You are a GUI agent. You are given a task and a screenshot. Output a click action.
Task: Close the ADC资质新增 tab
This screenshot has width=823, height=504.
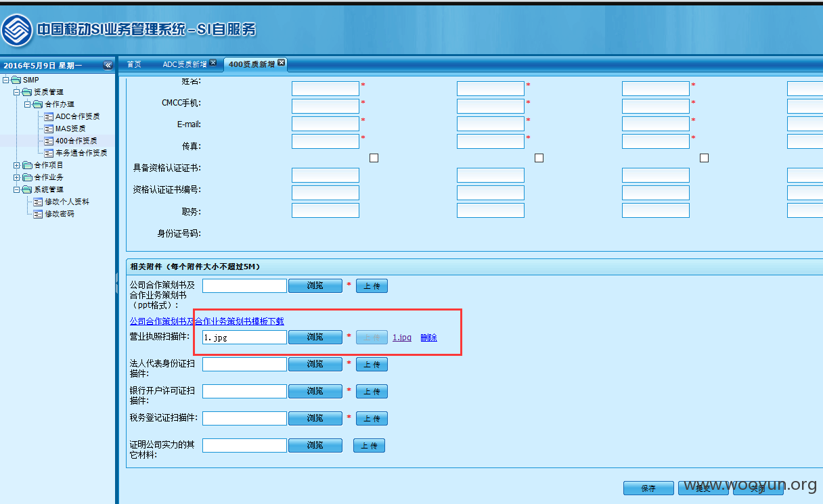213,63
